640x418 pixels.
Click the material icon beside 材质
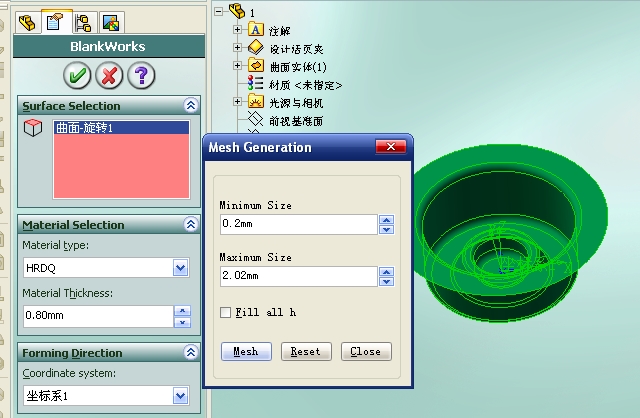(256, 83)
